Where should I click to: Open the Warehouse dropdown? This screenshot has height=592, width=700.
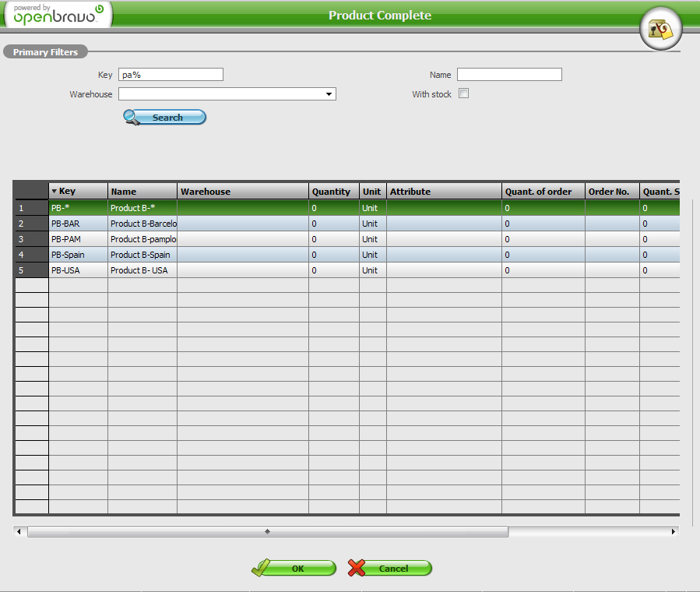coord(329,93)
